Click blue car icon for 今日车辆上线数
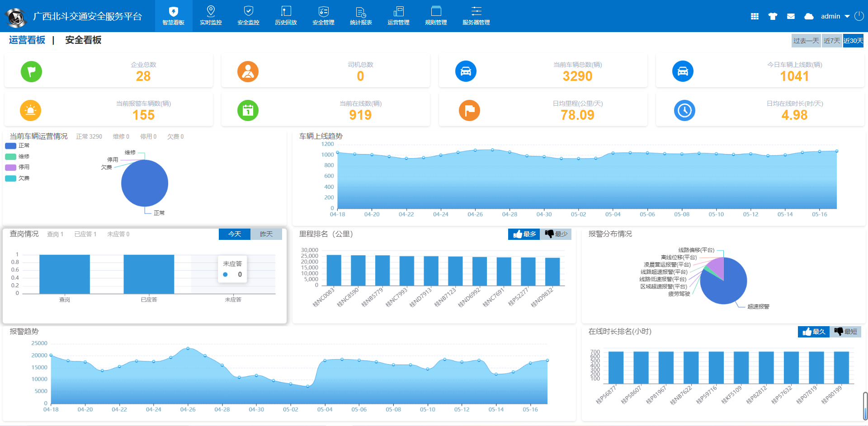868x426 pixels. point(683,71)
